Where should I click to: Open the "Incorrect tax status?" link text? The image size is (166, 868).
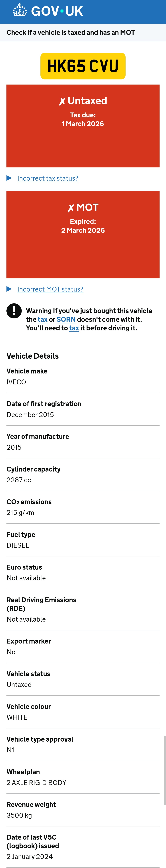48,178
